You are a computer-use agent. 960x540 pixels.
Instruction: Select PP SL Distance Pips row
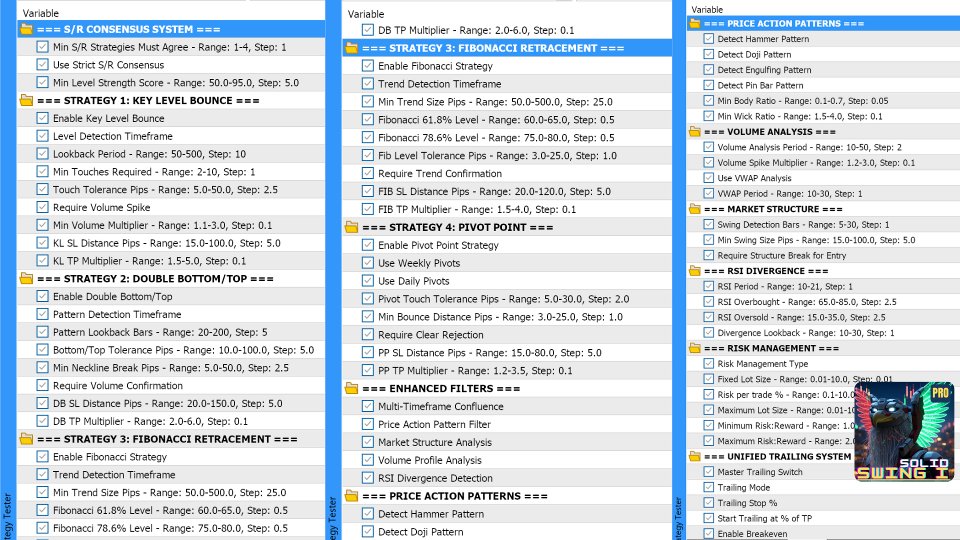pos(507,352)
